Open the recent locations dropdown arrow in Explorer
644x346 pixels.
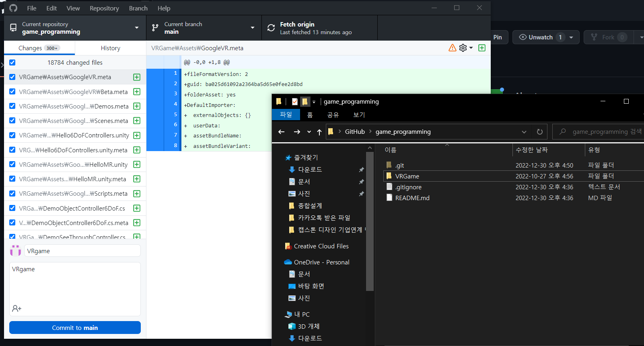pos(309,132)
